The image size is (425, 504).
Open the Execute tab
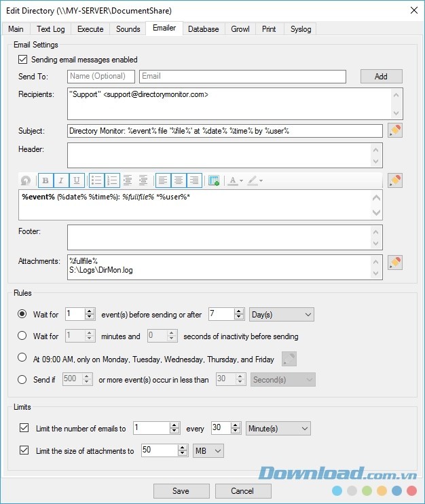coord(90,29)
